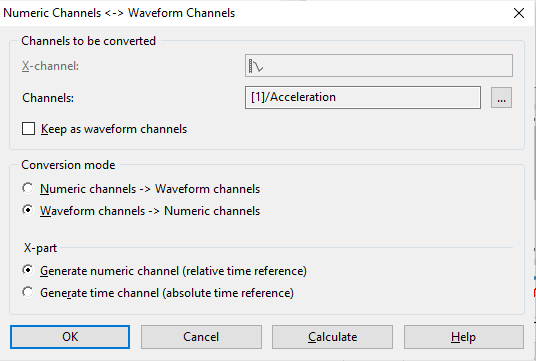The width and height of the screenshot is (536, 361).
Task: Click the disabled X-channel input field
Action: tap(379, 66)
